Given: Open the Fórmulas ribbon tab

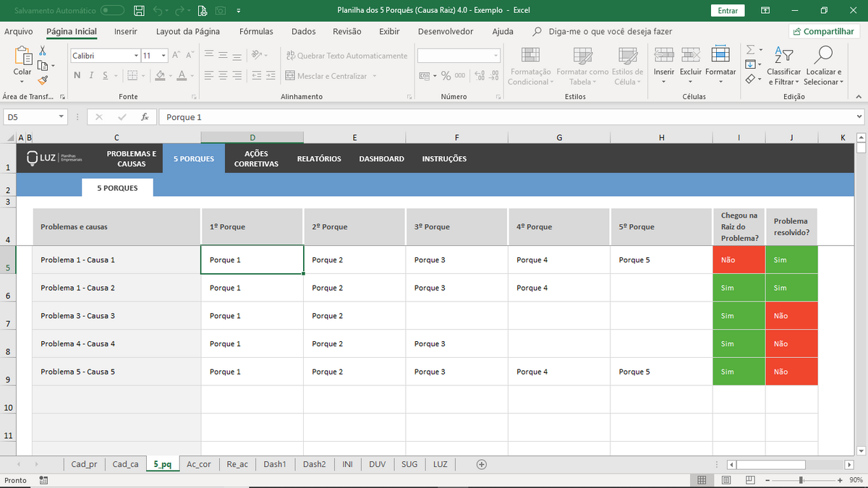Looking at the screenshot, I should 256,32.
